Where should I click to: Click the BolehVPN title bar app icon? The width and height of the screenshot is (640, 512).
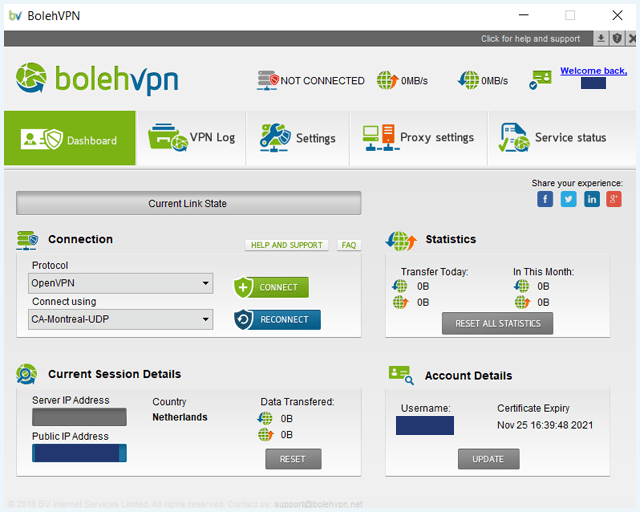(15, 16)
